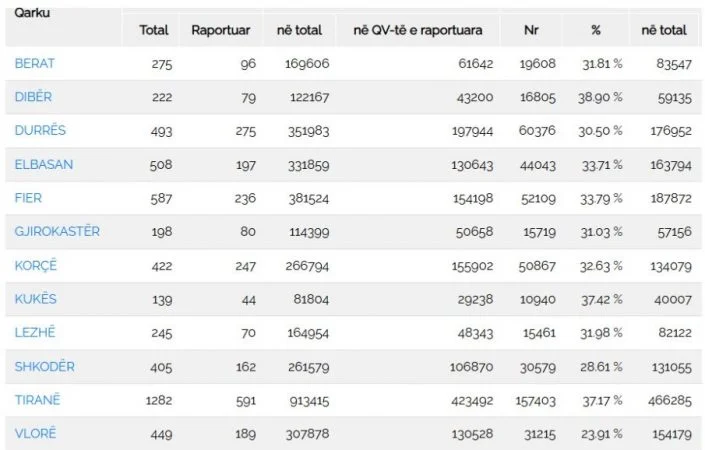The image size is (705, 450).
Task: Open the VLORË region link
Action: (x=36, y=433)
